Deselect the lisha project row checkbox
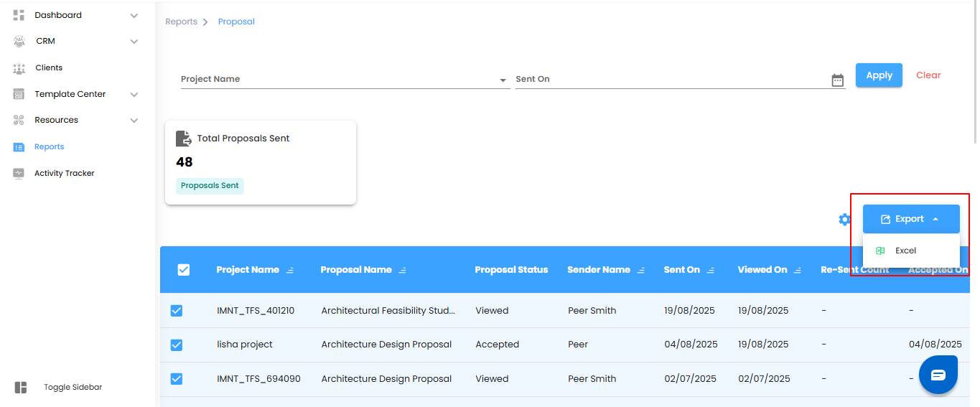The height and width of the screenshot is (407, 980). point(177,345)
